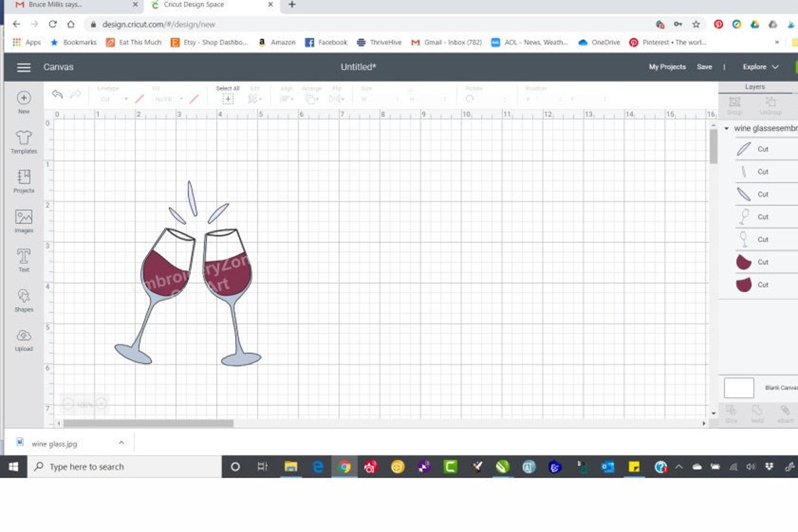
Task: Click the Select All icon
Action: point(228,99)
